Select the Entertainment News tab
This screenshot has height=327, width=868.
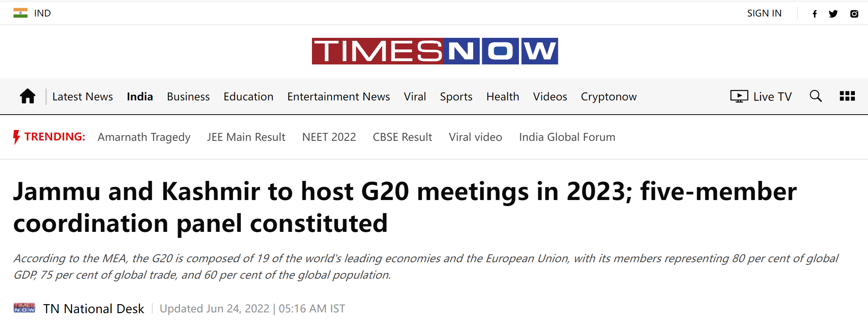tap(339, 97)
